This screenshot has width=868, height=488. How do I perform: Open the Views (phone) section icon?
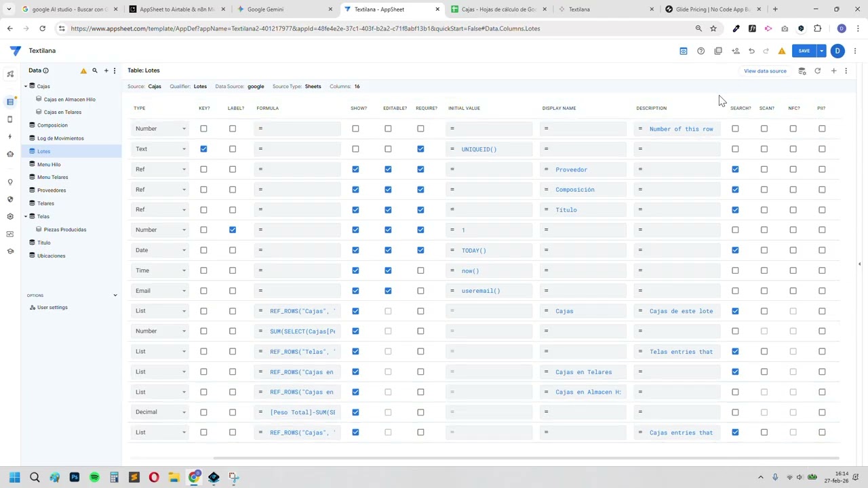(x=10, y=119)
